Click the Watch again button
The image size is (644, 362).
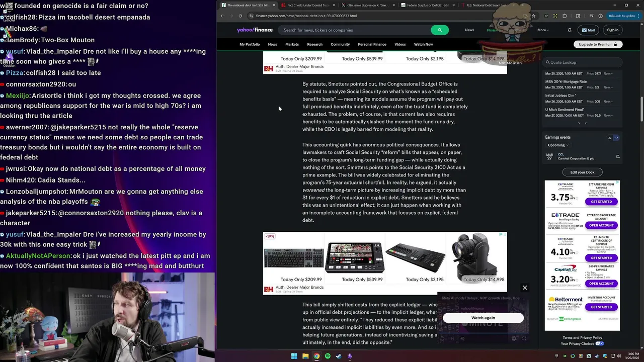pos(483,318)
